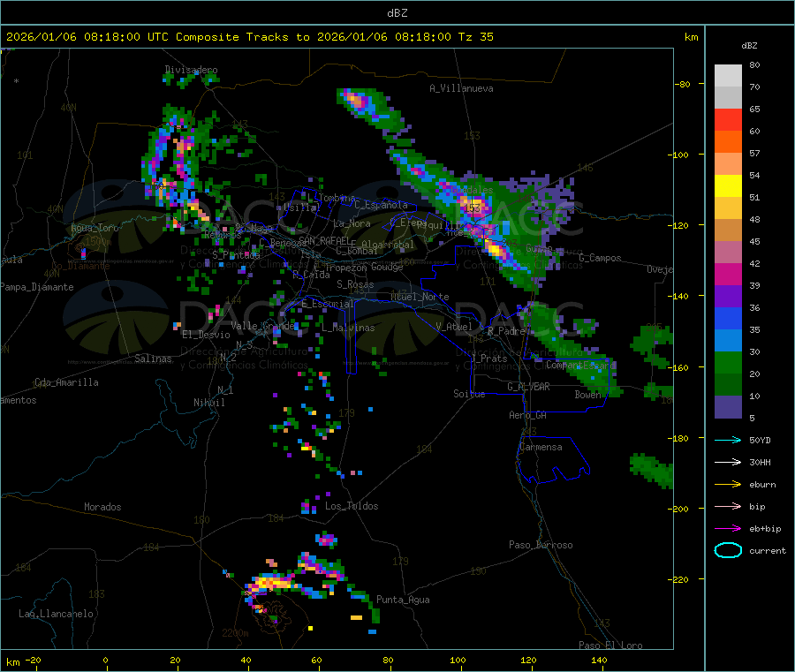Select the orange 57-60 dBZ swatch
Image resolution: width=795 pixels, height=672 pixels.
pos(728,142)
